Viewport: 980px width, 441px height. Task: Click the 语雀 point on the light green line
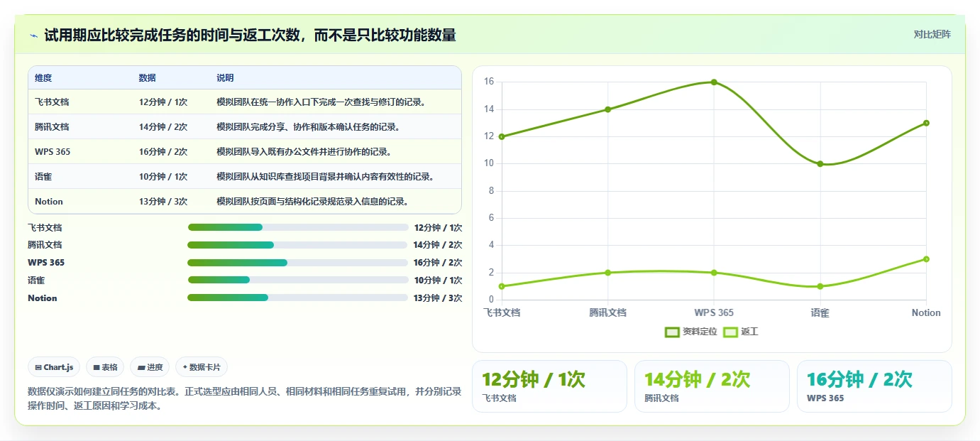click(820, 286)
